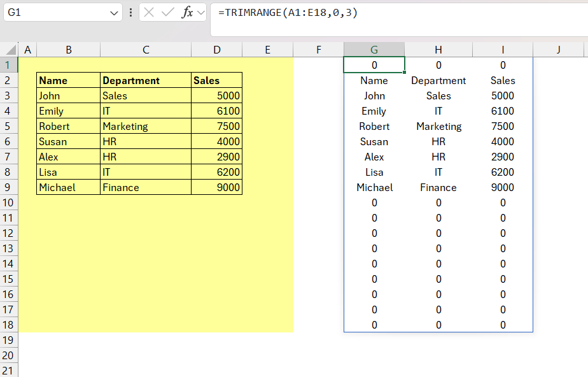This screenshot has width=588, height=377.
Task: Select row 1 header
Action: [x=9, y=65]
